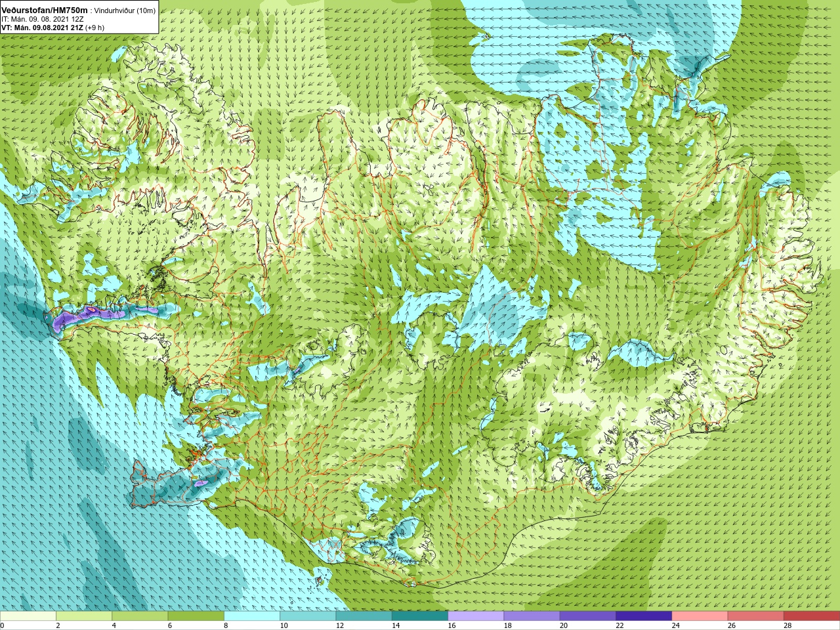Click the light green 4–6 legend swatch
Image resolution: width=840 pixels, height=630 pixels.
click(140, 616)
